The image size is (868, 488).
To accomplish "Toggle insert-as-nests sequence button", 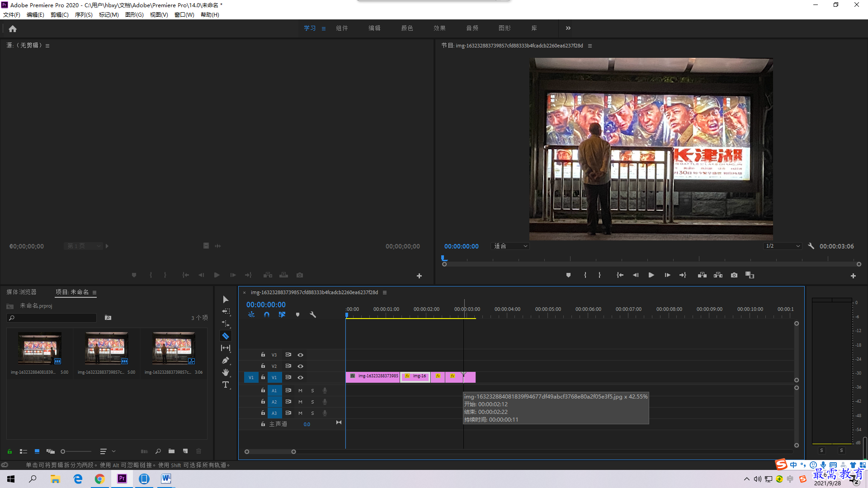I will tap(251, 315).
